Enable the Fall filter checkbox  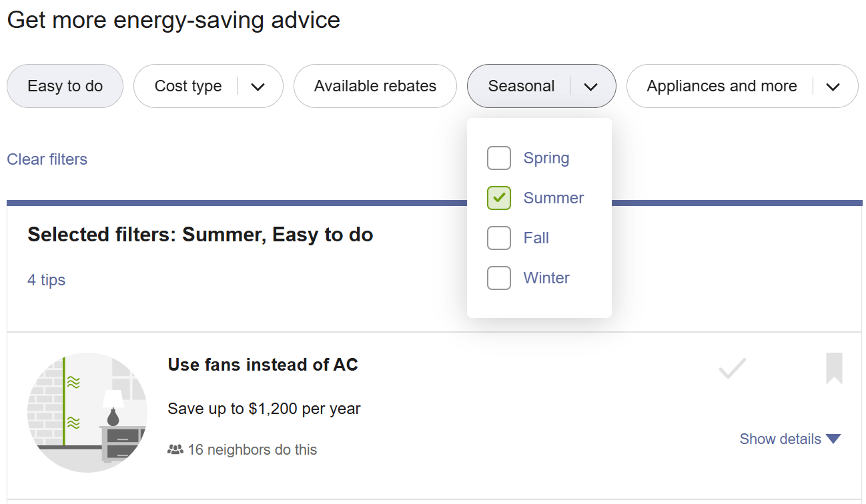498,238
